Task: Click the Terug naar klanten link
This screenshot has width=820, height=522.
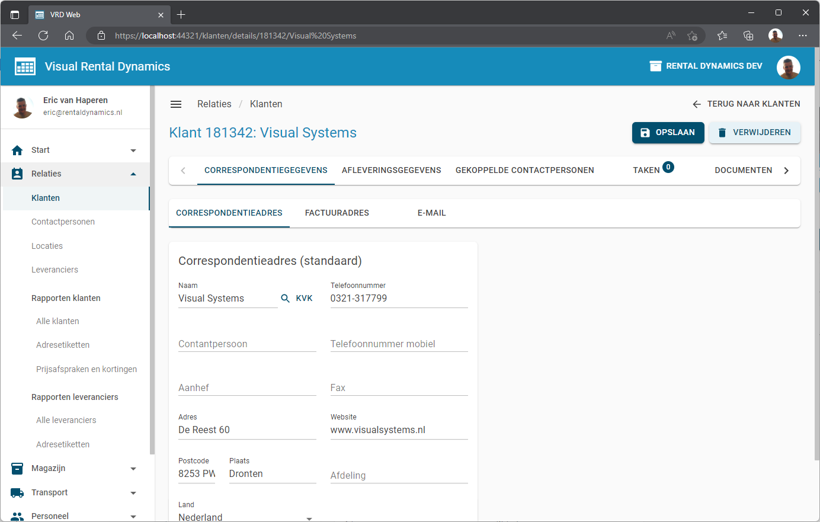Action: click(746, 104)
